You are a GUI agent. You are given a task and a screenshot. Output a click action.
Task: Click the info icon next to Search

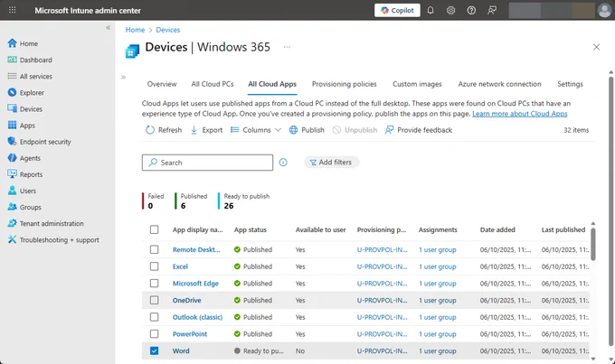283,163
